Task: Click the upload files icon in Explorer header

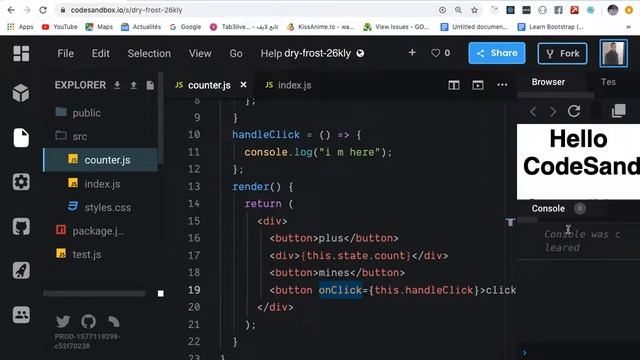Action: pos(133,85)
